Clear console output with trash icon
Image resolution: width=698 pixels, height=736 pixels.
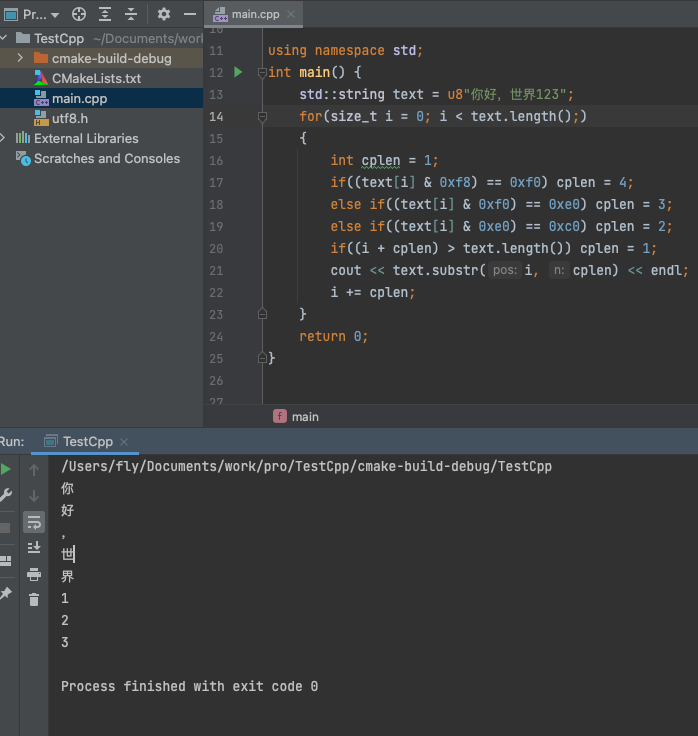34,600
